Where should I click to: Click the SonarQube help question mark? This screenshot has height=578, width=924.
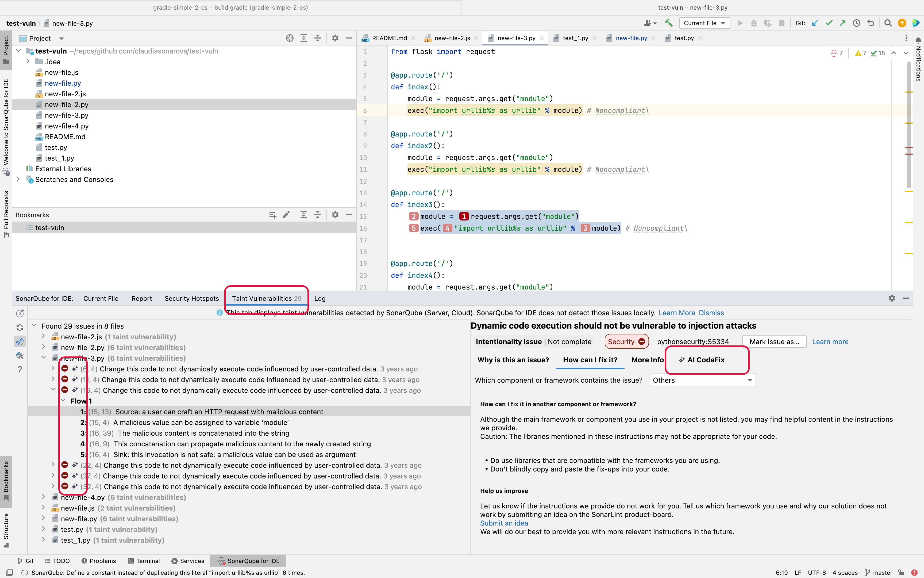tap(20, 369)
